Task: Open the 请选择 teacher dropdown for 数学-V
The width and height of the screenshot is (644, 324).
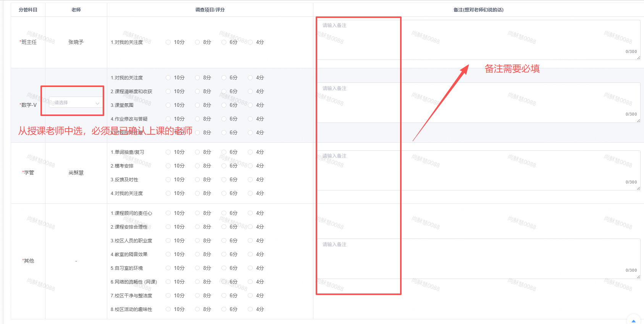Action: point(74,103)
